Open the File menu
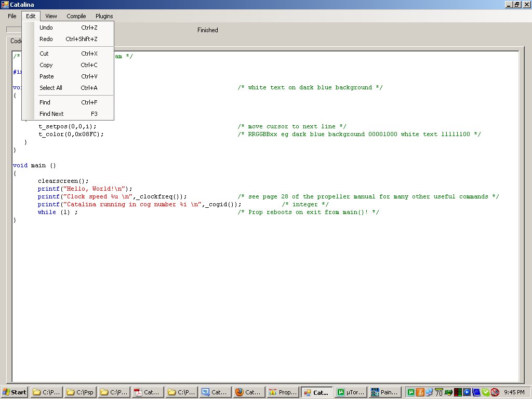 click(12, 16)
